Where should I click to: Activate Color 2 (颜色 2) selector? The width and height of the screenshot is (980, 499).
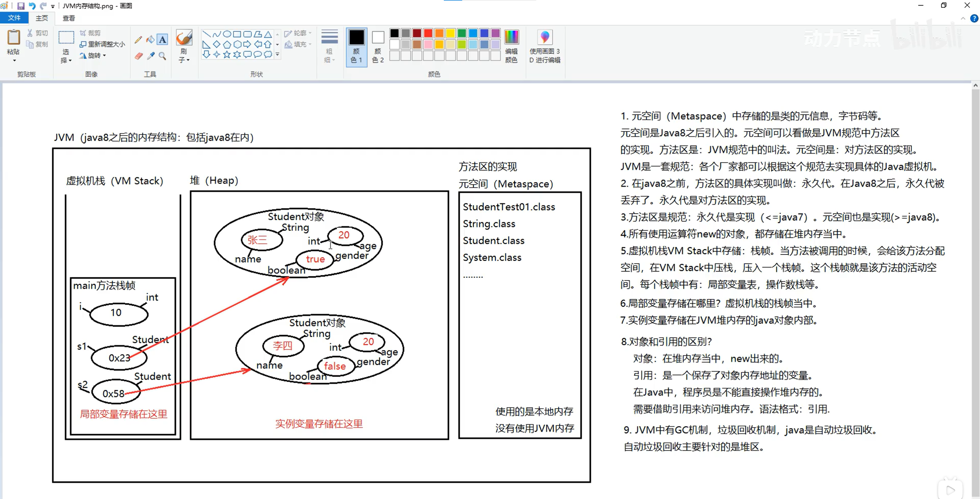tap(378, 47)
